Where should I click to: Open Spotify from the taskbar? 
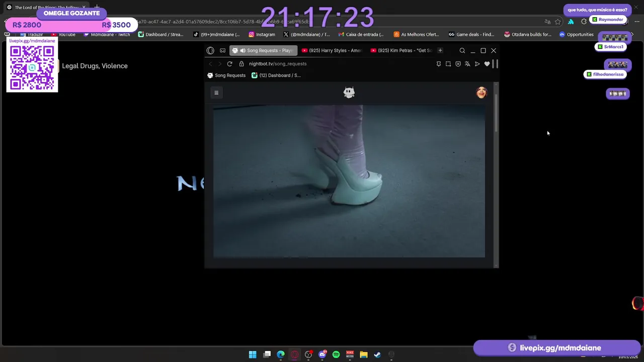click(x=336, y=354)
